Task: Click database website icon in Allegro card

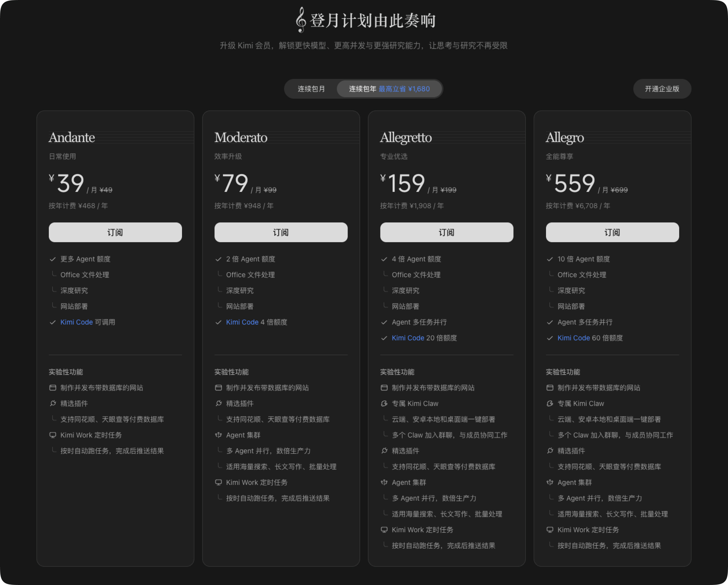Action: click(x=550, y=388)
